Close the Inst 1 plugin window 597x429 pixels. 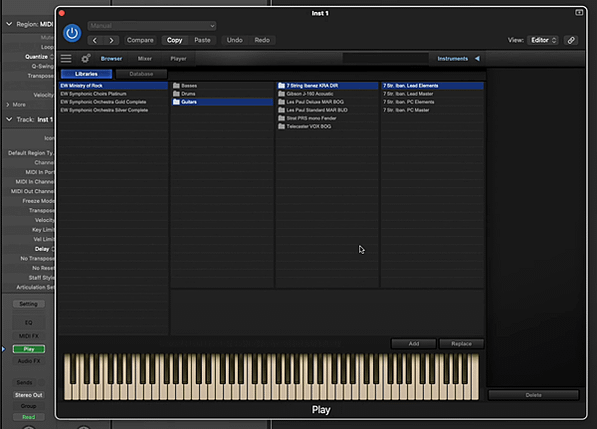click(x=62, y=13)
